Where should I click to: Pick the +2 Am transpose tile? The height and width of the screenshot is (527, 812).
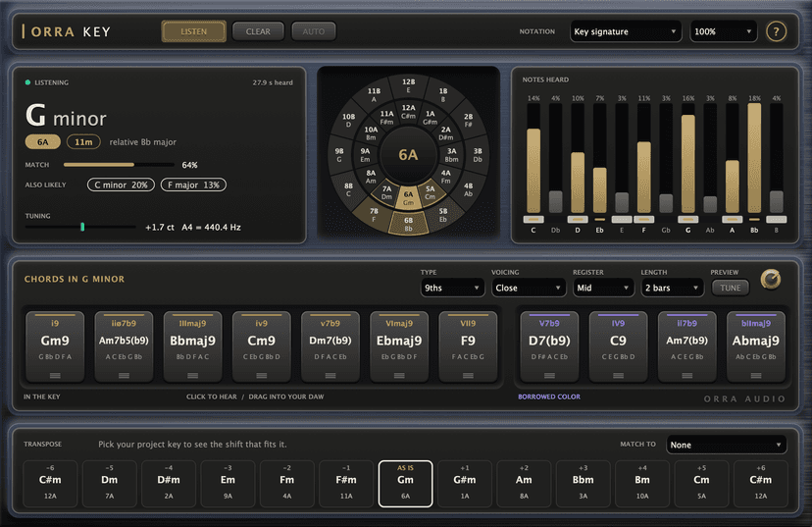[524, 484]
